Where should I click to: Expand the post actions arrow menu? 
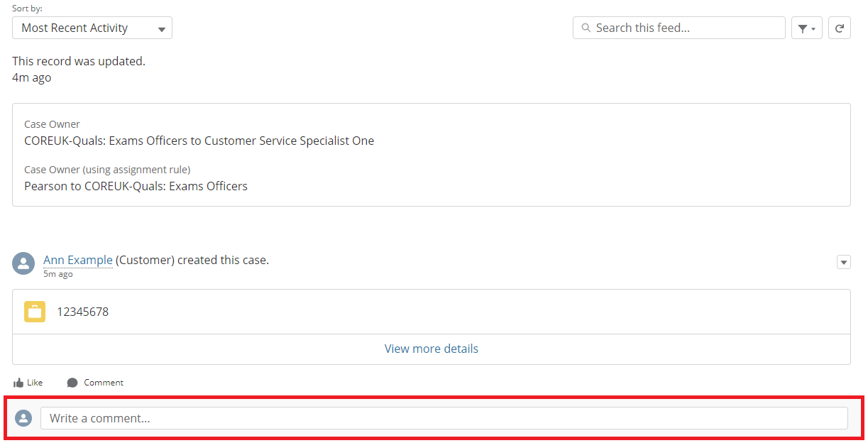coord(843,262)
